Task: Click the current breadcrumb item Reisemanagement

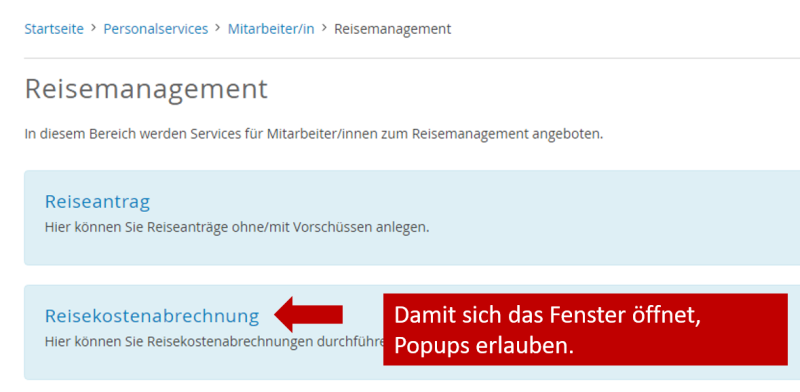Action: 392,29
